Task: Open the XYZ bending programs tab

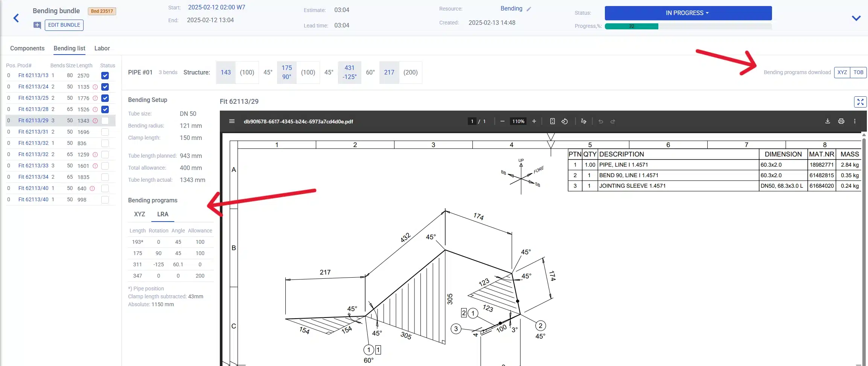Action: pyautogui.click(x=139, y=214)
